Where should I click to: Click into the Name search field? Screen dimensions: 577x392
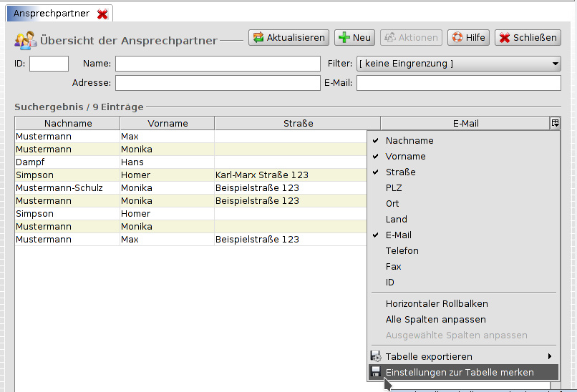tap(218, 64)
